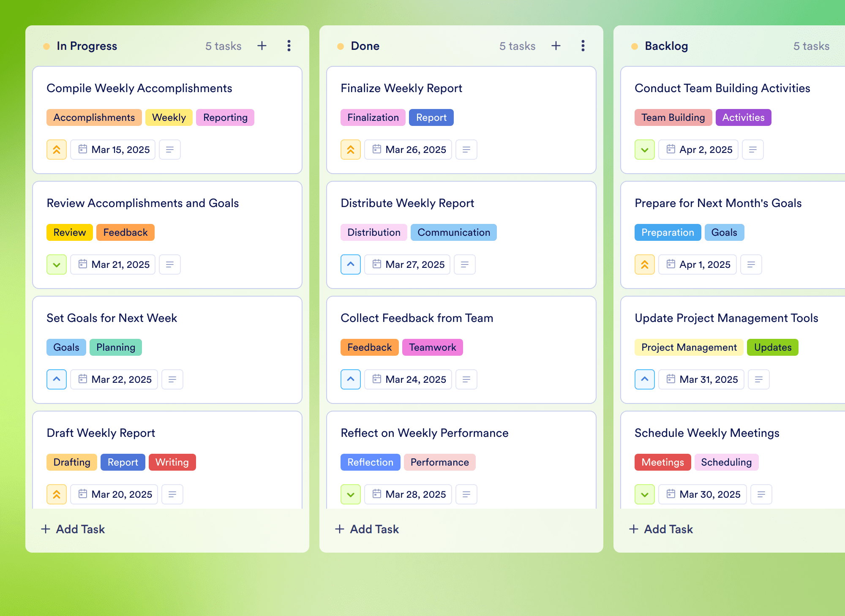Viewport: 845px width, 616px height.
Task: Open priority chevron on Set Goals for Next Week
Action: click(57, 379)
